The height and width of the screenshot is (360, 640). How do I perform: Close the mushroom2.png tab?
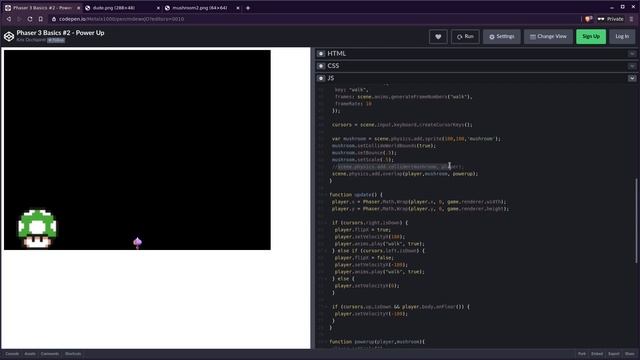(238, 8)
